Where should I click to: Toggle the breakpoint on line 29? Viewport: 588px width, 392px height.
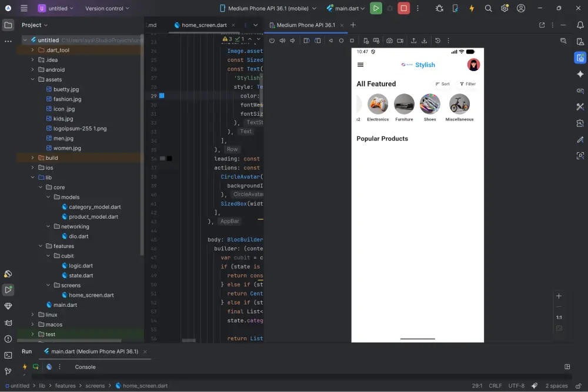click(x=162, y=95)
